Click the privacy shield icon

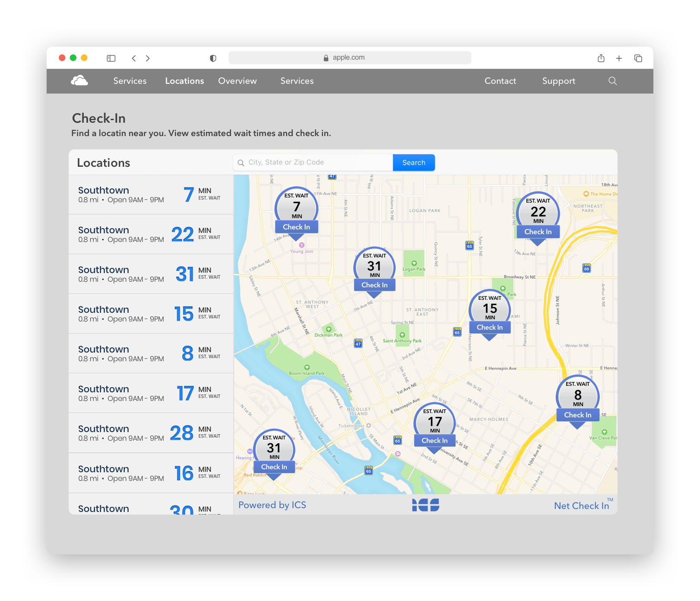213,58
